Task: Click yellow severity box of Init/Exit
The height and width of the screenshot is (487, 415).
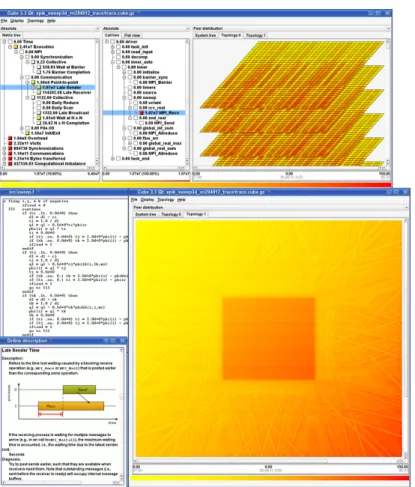Action: [27, 133]
